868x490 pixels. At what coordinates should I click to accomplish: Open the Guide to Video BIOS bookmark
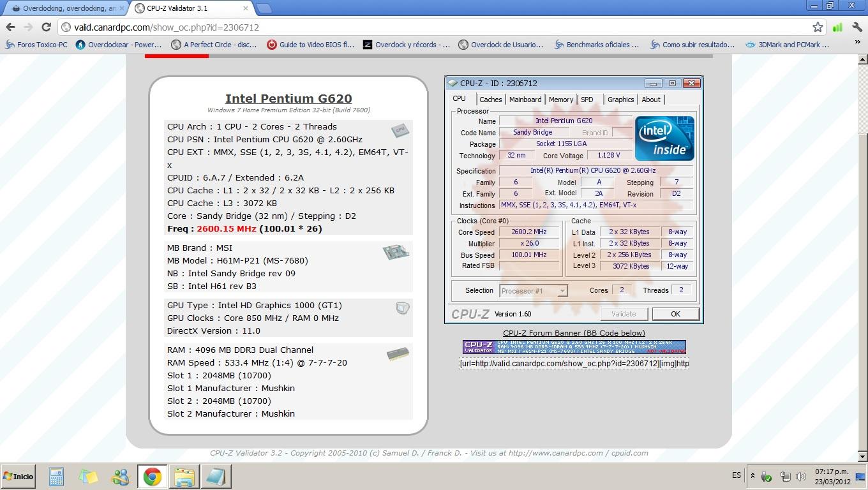[x=310, y=45]
